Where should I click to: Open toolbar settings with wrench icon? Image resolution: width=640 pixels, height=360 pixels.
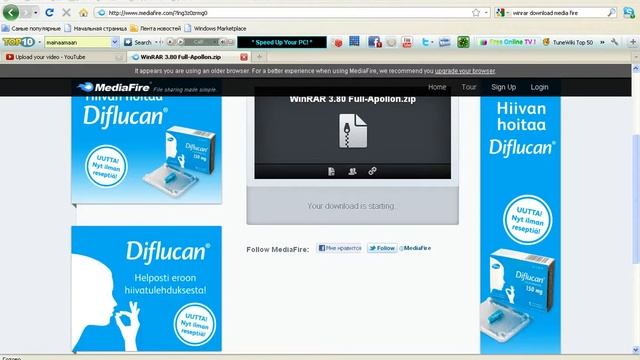coord(614,42)
